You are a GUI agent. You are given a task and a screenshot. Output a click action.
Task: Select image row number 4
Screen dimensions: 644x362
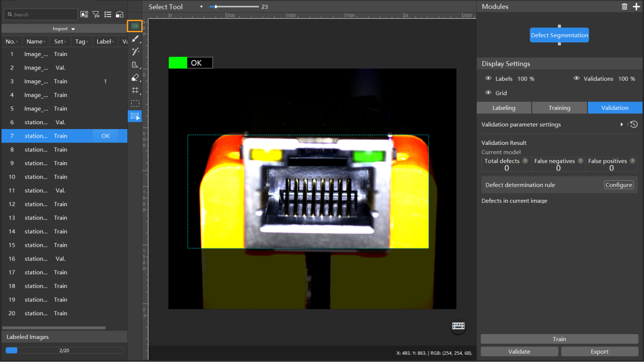64,95
